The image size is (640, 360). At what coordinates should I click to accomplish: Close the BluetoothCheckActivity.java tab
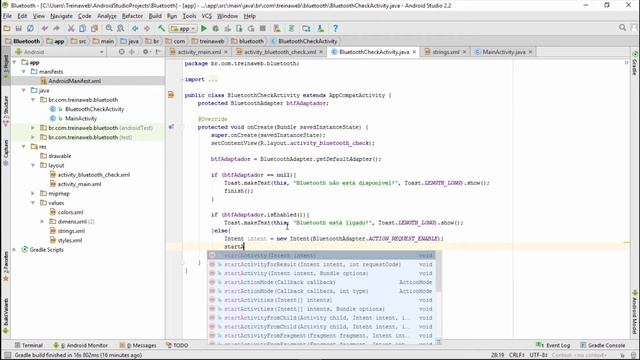[414, 52]
